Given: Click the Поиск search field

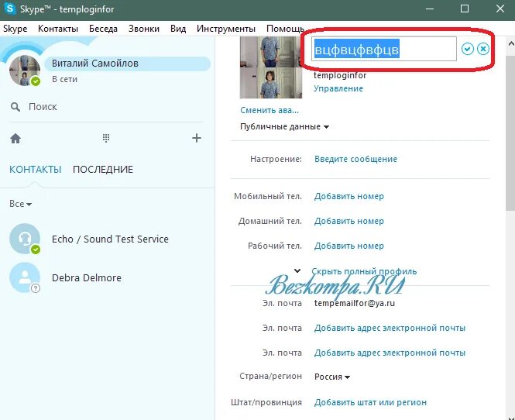Looking at the screenshot, I should coord(105,107).
